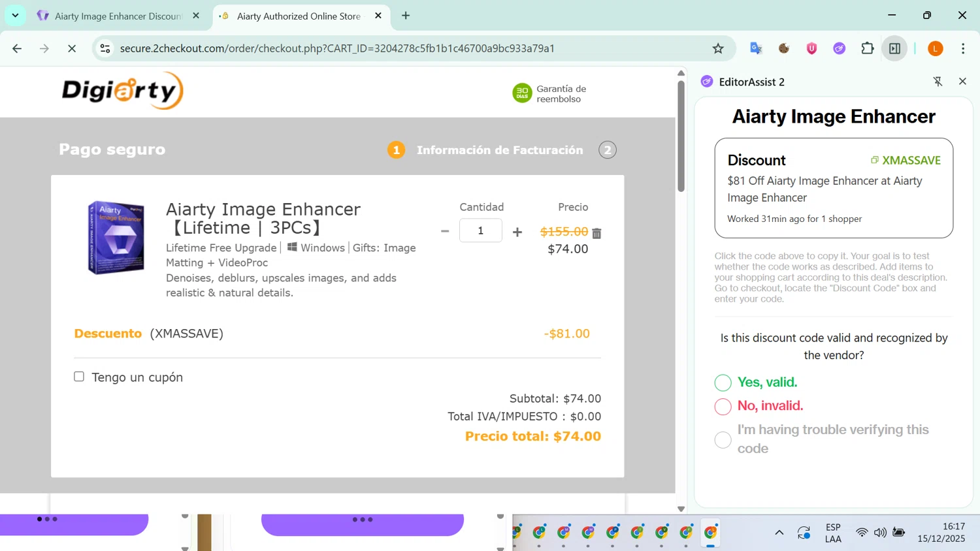Select the No, invalid. radio option
The image size is (980, 551).
[723, 406]
